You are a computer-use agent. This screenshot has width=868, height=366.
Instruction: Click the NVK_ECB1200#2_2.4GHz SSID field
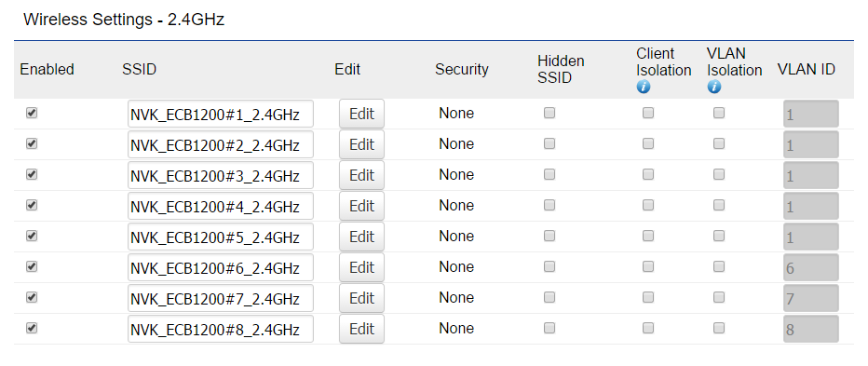pos(221,145)
